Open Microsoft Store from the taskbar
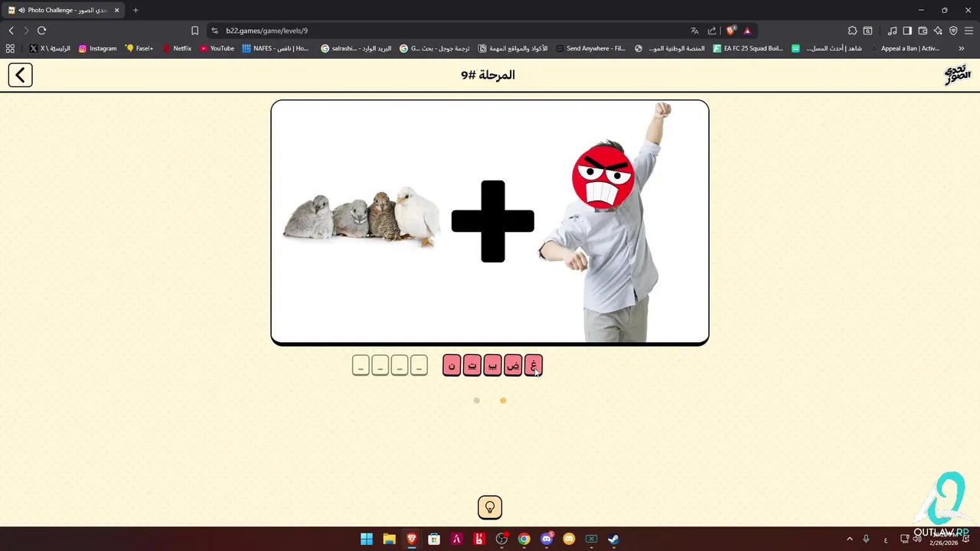This screenshot has width=980, height=551. pos(434,539)
